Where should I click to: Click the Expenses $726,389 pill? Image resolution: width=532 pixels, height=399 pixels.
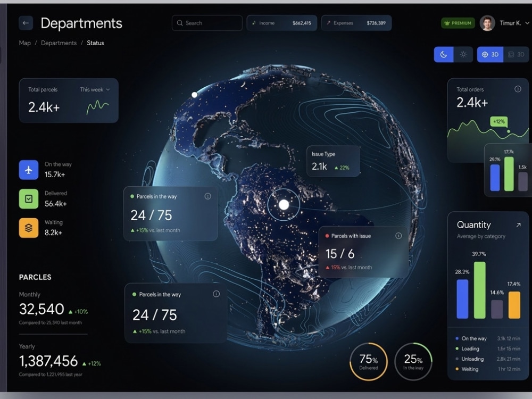356,23
